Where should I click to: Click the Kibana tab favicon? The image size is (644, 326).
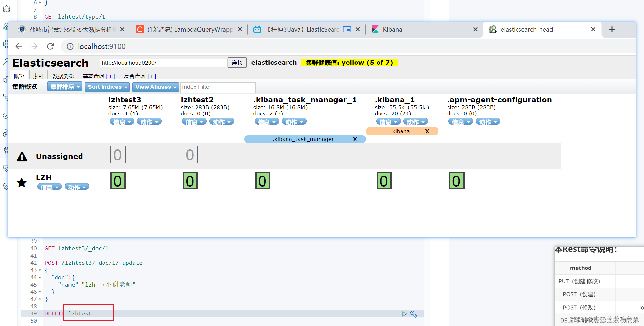coord(375,29)
